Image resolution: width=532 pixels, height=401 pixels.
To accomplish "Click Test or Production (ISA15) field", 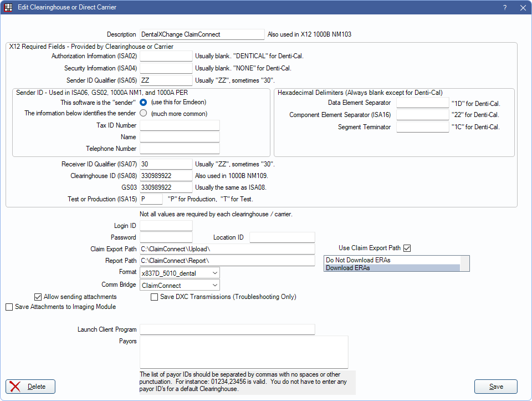I will pos(151,199).
